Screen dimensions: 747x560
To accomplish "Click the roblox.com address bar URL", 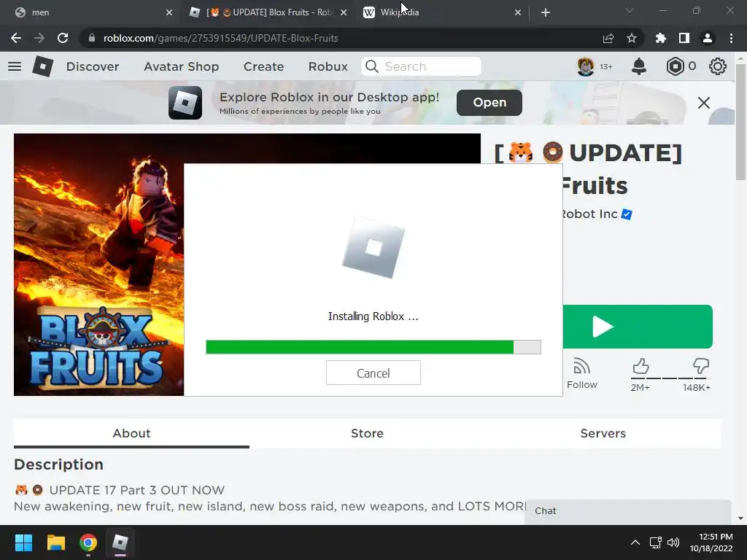I will point(220,38).
